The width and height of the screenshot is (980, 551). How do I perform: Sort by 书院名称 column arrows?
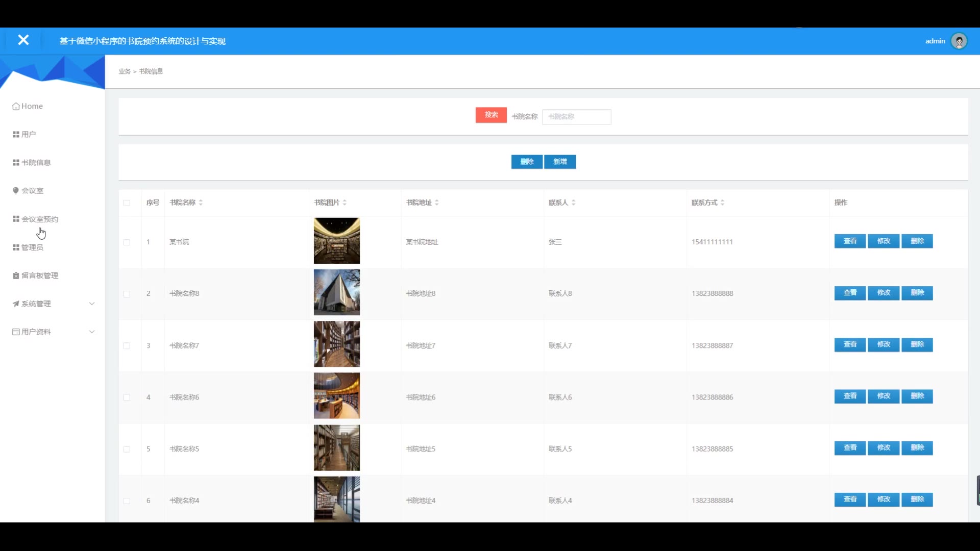click(x=201, y=203)
